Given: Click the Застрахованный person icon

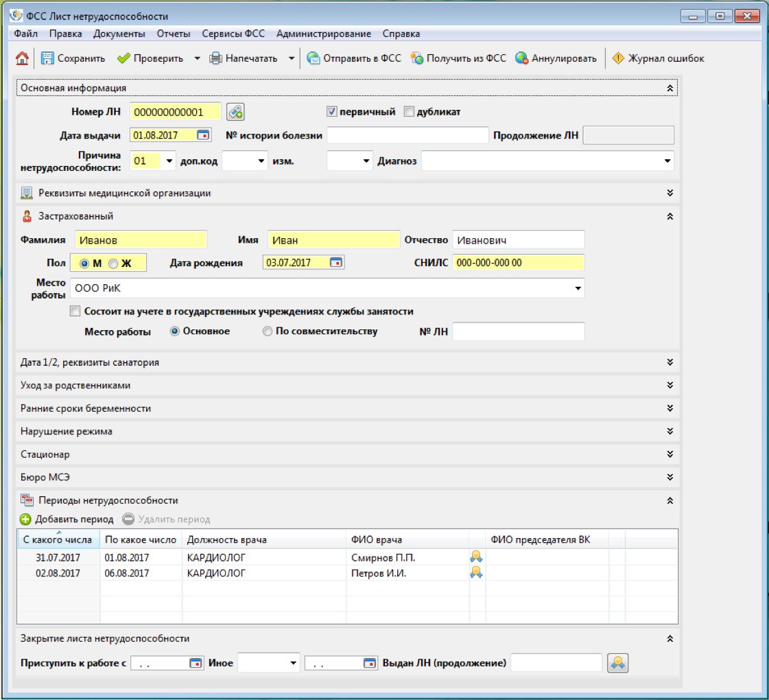Looking at the screenshot, I should tap(27, 216).
